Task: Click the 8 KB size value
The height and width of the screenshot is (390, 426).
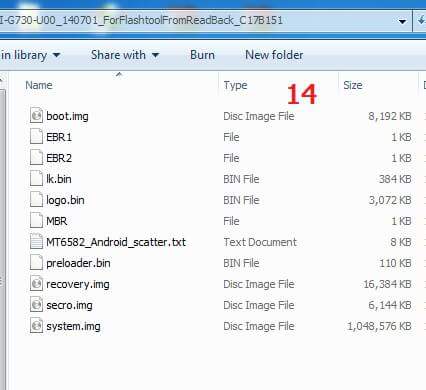Action: [x=401, y=242]
